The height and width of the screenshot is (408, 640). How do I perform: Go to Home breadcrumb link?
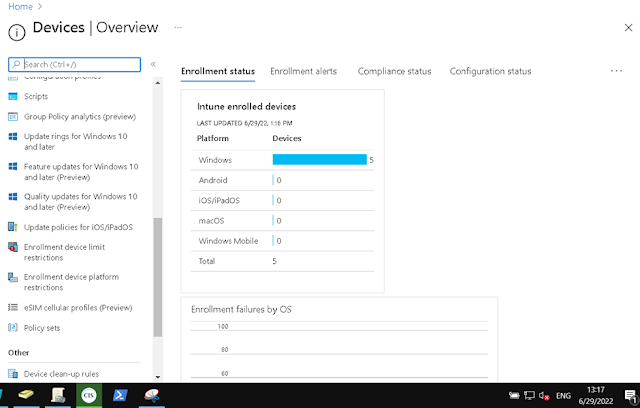[20, 7]
